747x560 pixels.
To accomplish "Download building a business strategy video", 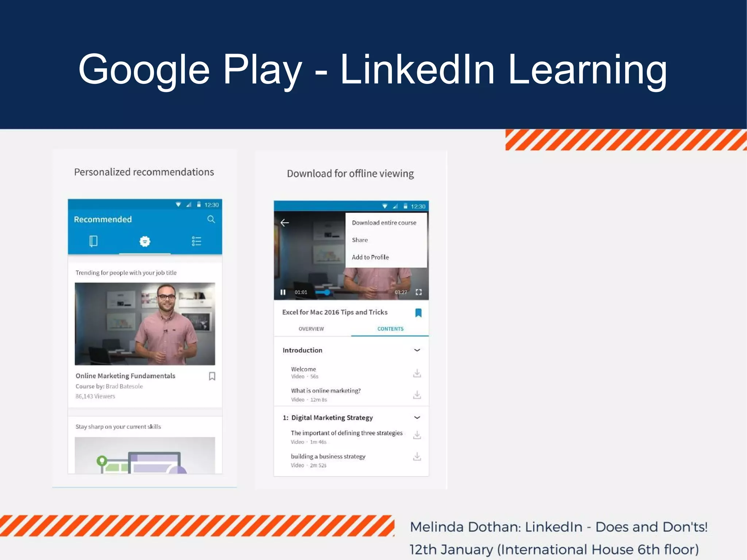I will [x=417, y=456].
